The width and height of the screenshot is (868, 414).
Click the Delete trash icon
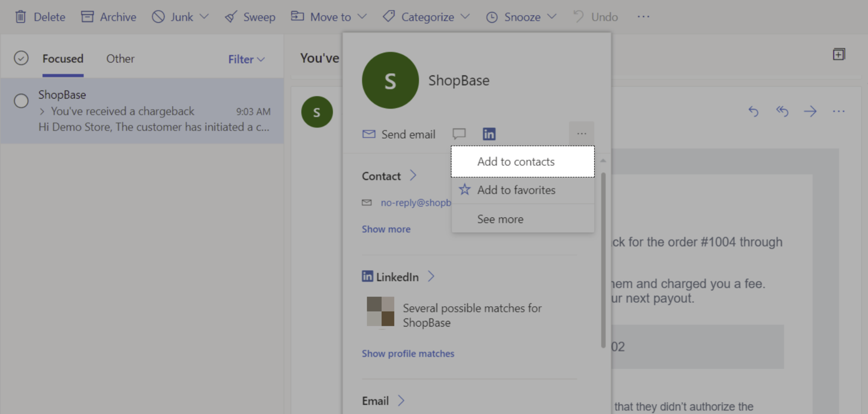tap(21, 17)
